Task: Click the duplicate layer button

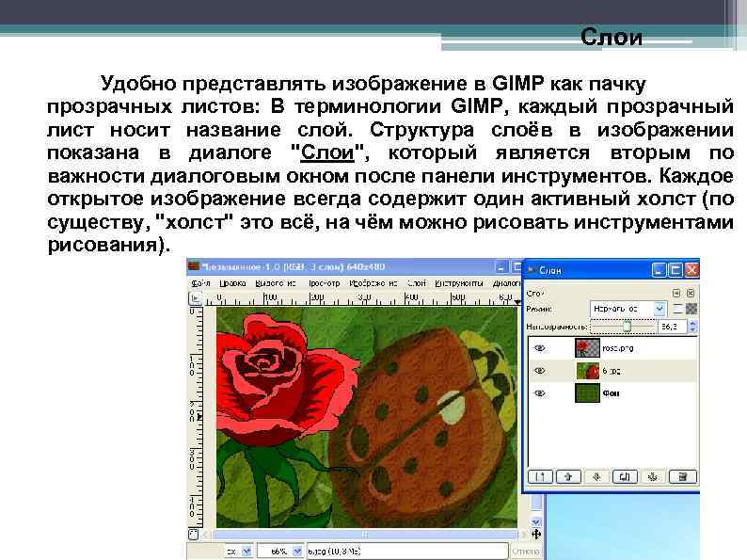Action: tap(625, 476)
